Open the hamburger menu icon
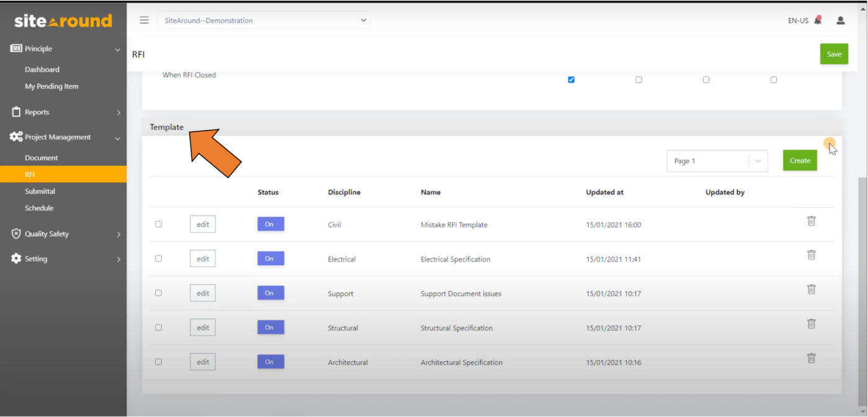Screen dimensions: 868x417 pos(144,20)
